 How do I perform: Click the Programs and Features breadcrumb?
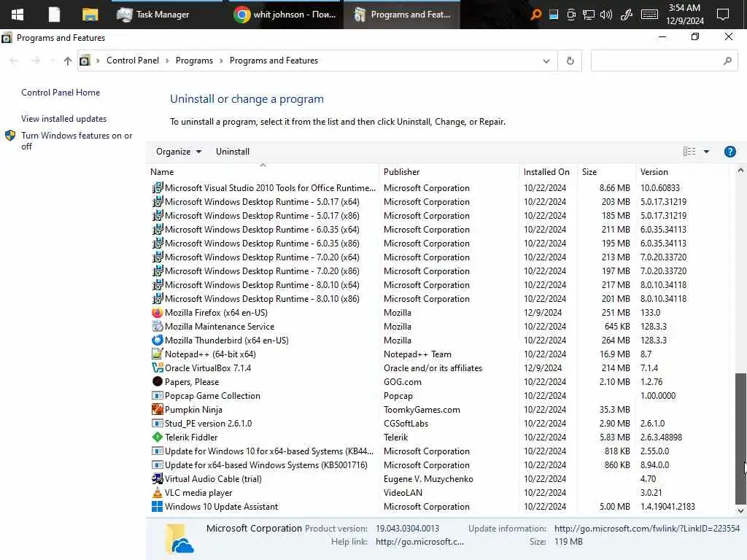pos(274,61)
